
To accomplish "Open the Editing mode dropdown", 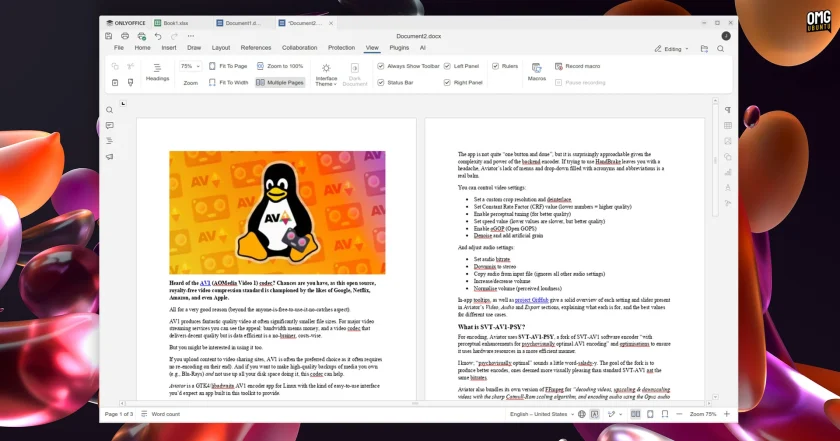I will tap(671, 49).
